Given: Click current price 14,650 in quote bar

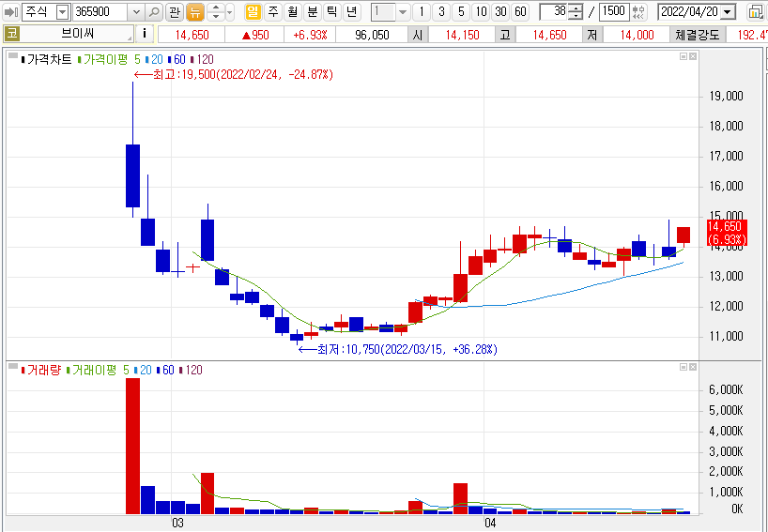Looking at the screenshot, I should [x=192, y=35].
